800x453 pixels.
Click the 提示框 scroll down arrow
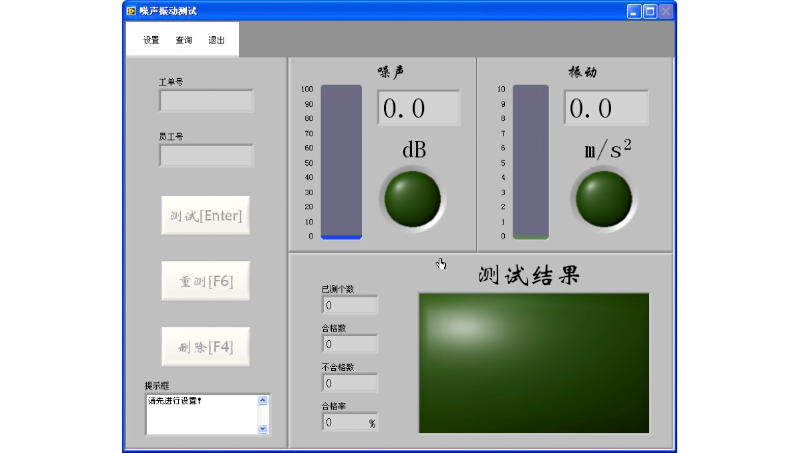click(x=263, y=429)
